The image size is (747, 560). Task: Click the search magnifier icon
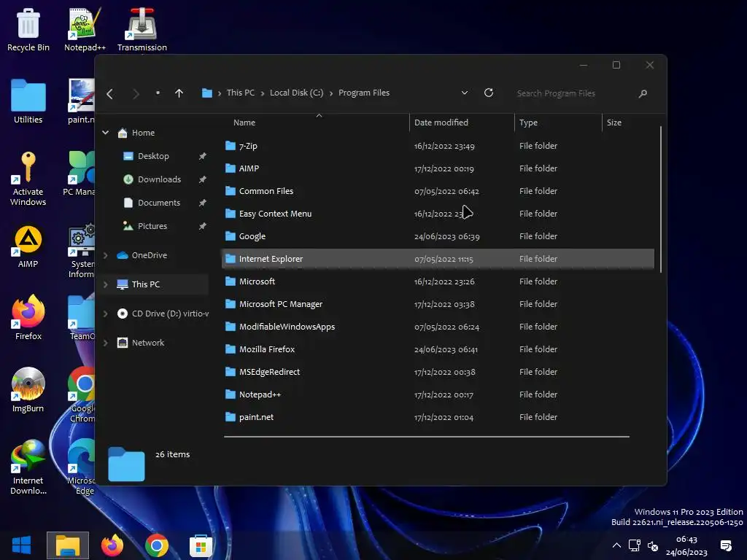pos(643,93)
